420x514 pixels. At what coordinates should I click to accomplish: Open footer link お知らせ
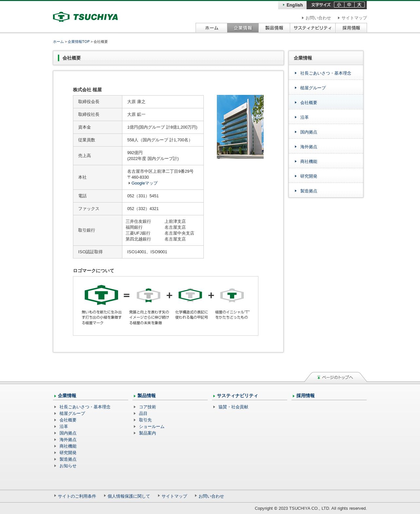tap(68, 466)
